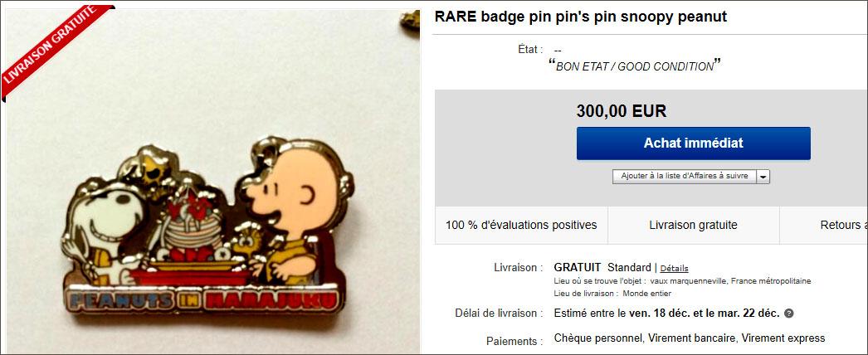
Task: Select the Retours cell
Action: click(x=824, y=225)
